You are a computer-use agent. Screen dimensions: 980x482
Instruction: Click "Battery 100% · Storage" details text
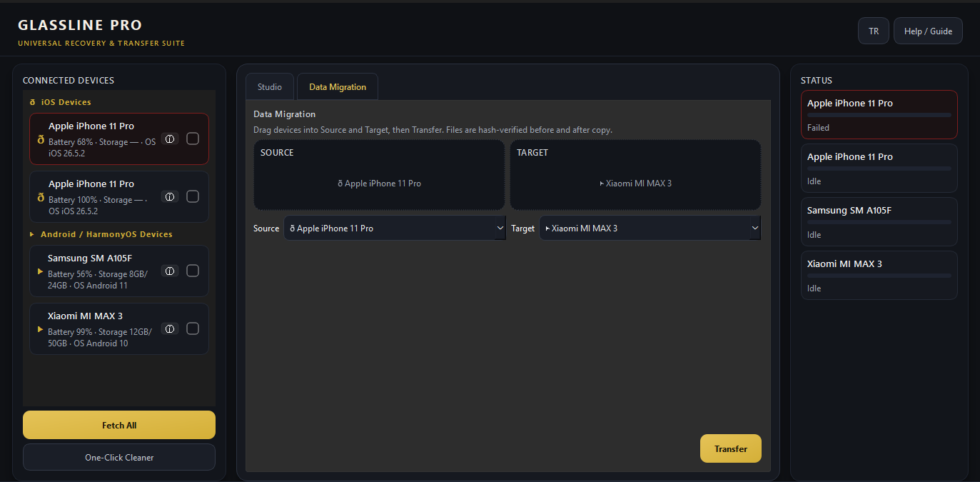click(97, 206)
